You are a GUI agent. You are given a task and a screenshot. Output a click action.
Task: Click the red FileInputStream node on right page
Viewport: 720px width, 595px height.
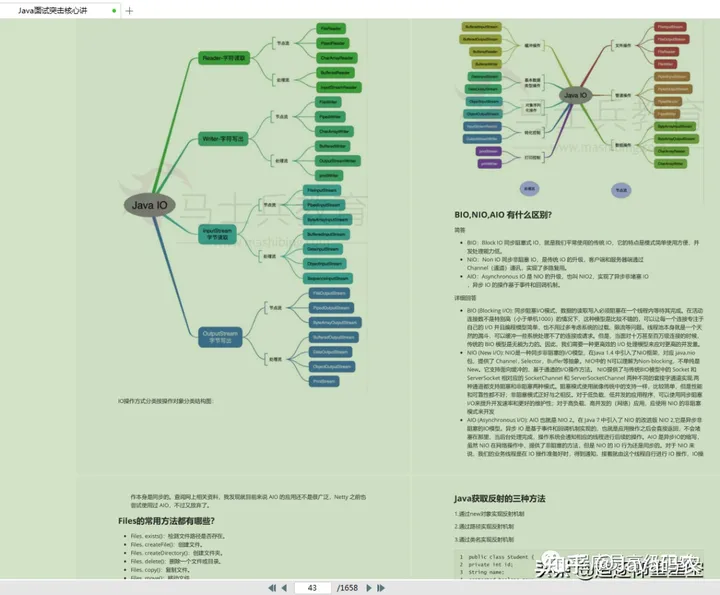tap(670, 27)
